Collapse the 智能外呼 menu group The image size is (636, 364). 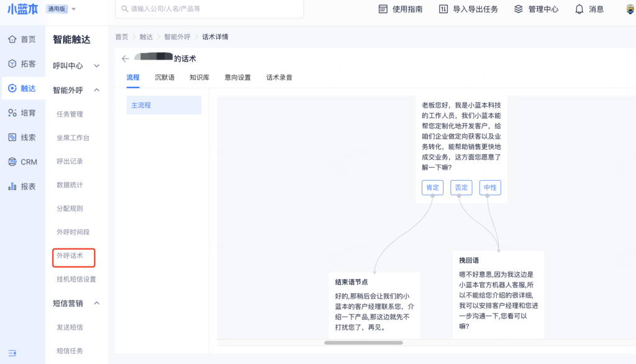pos(96,90)
